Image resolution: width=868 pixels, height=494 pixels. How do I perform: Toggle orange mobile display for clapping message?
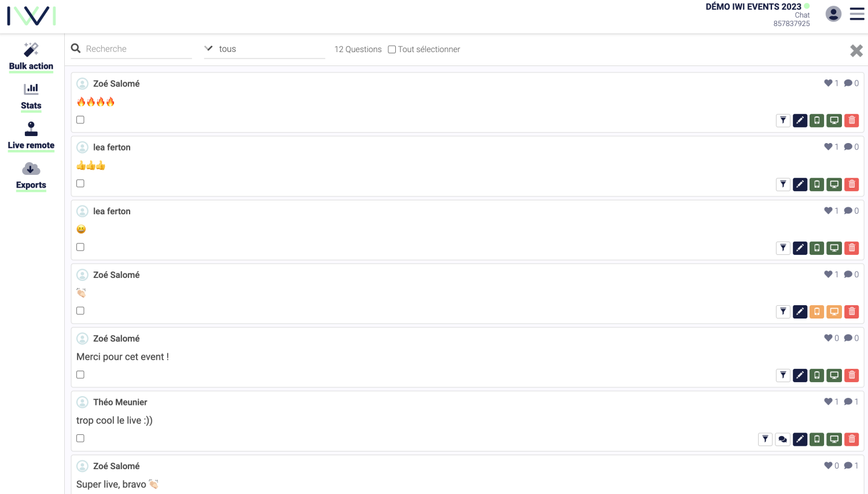[x=817, y=312]
